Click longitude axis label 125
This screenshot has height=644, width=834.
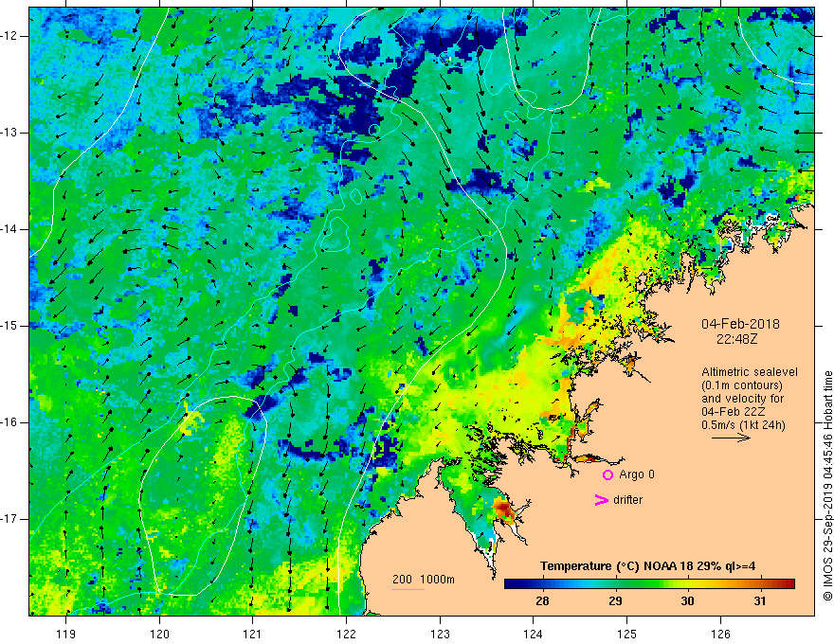pyautogui.click(x=627, y=634)
